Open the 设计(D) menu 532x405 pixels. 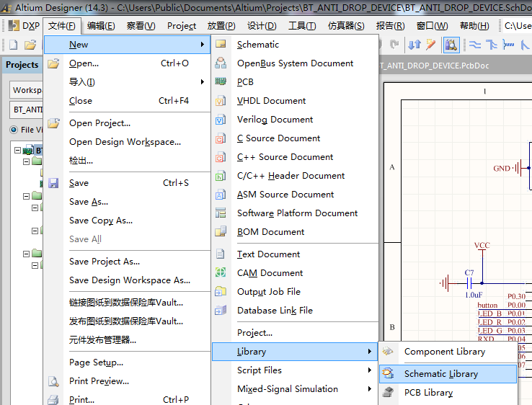262,26
